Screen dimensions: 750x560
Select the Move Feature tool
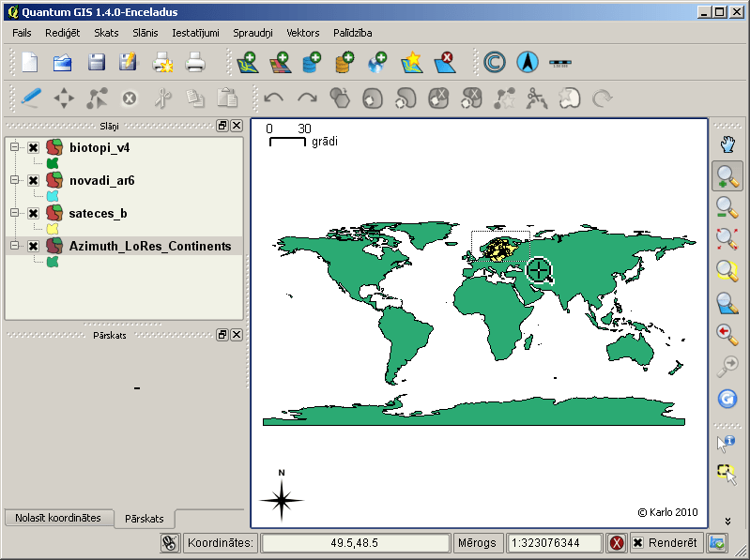(64, 98)
